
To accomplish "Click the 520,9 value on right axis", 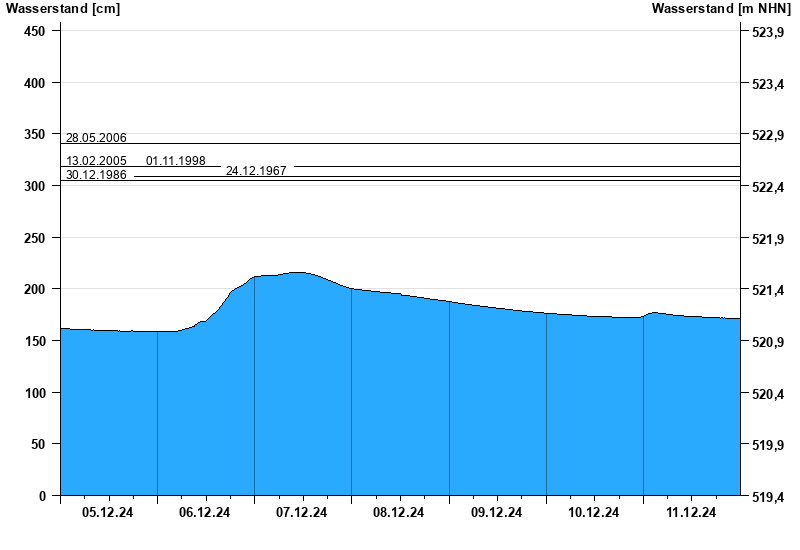I will tap(767, 343).
